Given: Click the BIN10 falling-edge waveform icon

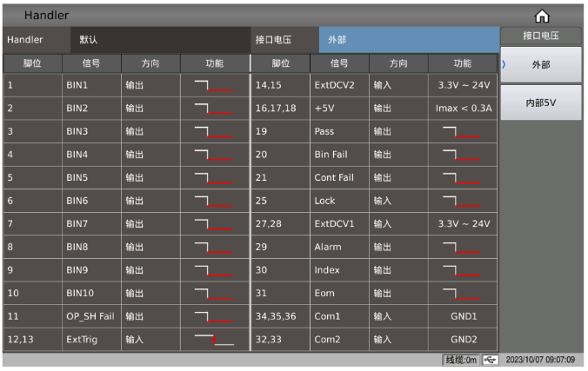Looking at the screenshot, I should point(213,294).
